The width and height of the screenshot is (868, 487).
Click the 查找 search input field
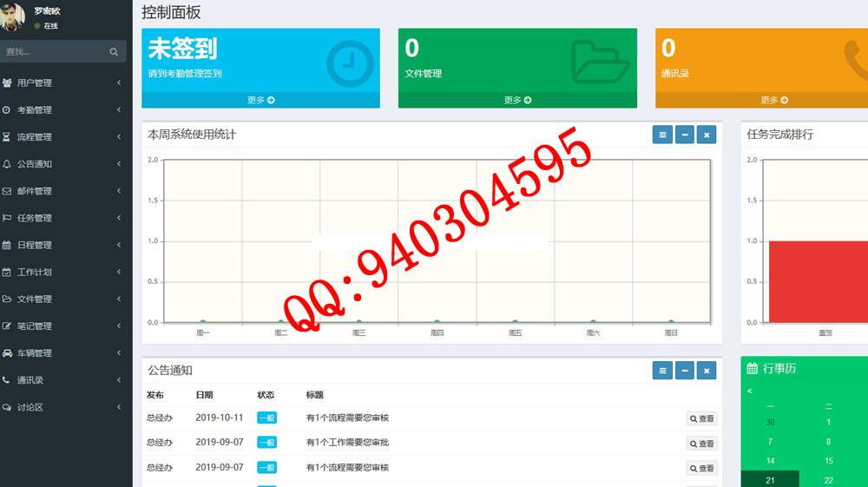pos(54,52)
